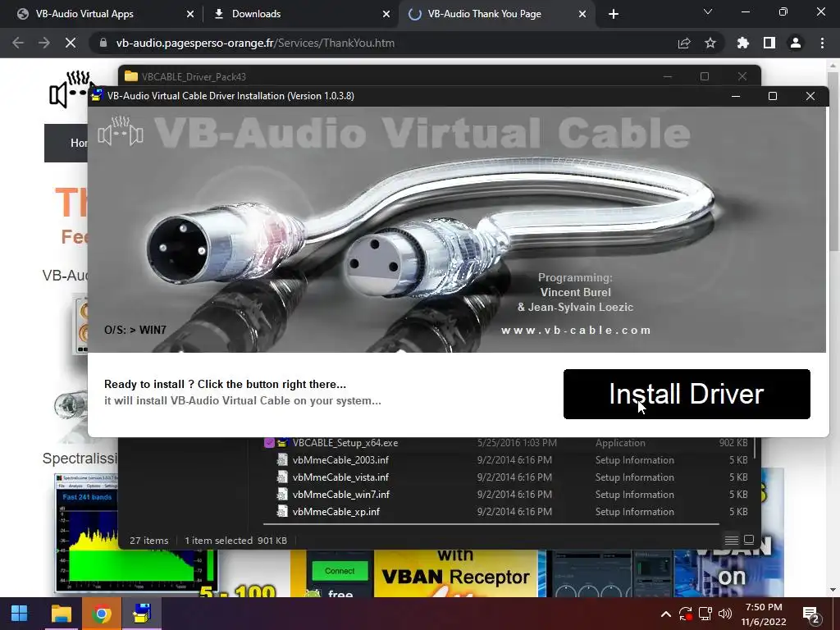
Task: Open network settings tray icon
Action: (705, 614)
